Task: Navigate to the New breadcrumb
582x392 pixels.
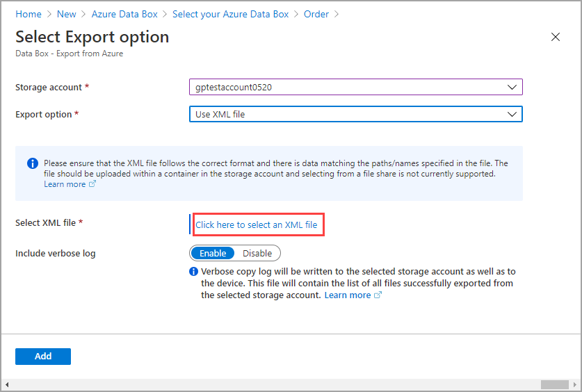Action: point(67,14)
